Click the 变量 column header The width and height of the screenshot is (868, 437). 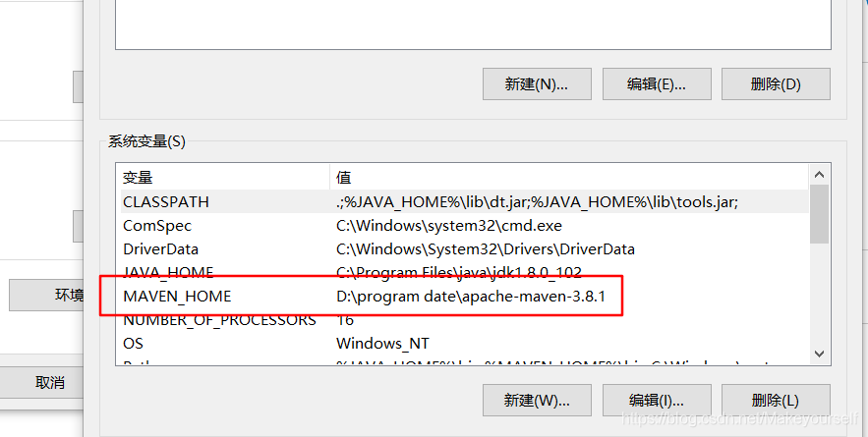point(223,178)
